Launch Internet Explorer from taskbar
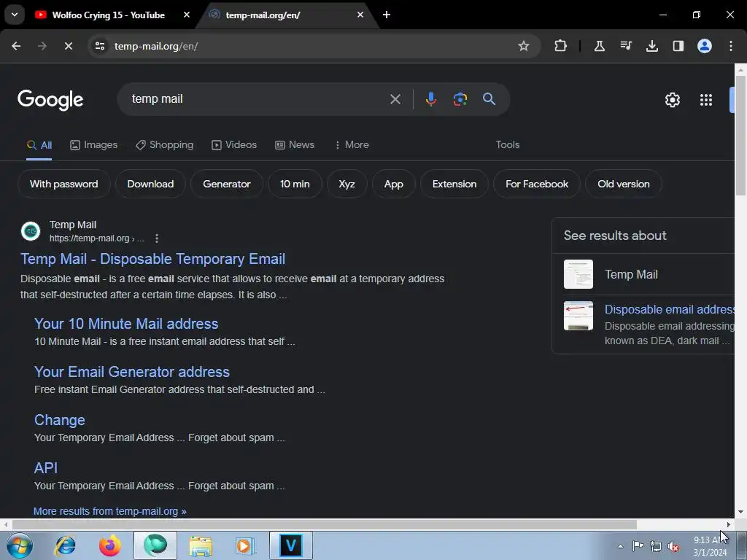 [65, 545]
